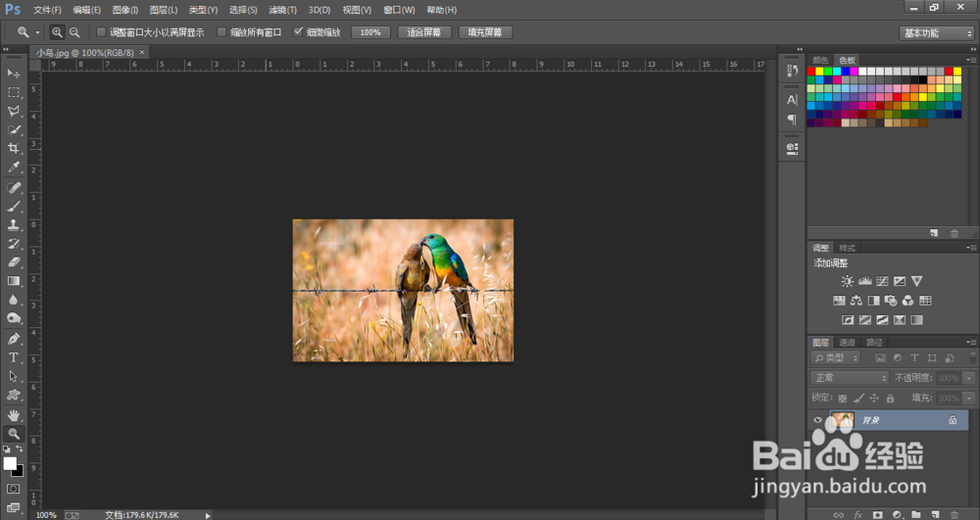Uncheck 细微缩放 checkbox

pos(298,32)
